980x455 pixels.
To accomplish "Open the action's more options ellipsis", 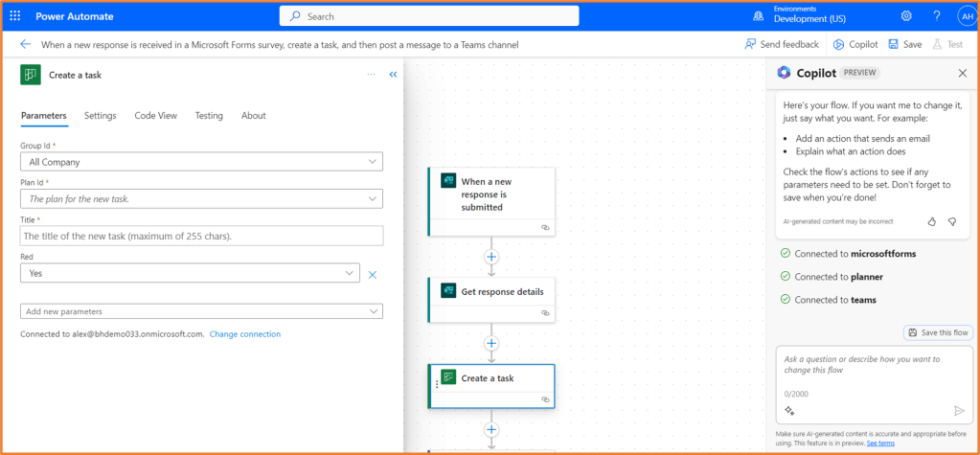I will click(x=371, y=75).
